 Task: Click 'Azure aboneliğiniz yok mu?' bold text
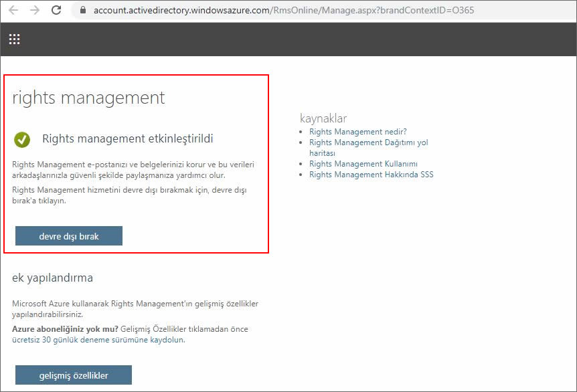pos(65,329)
